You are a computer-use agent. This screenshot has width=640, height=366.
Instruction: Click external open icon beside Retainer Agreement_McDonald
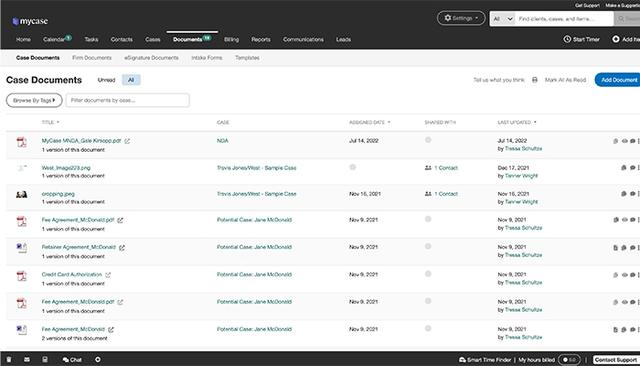tap(122, 248)
